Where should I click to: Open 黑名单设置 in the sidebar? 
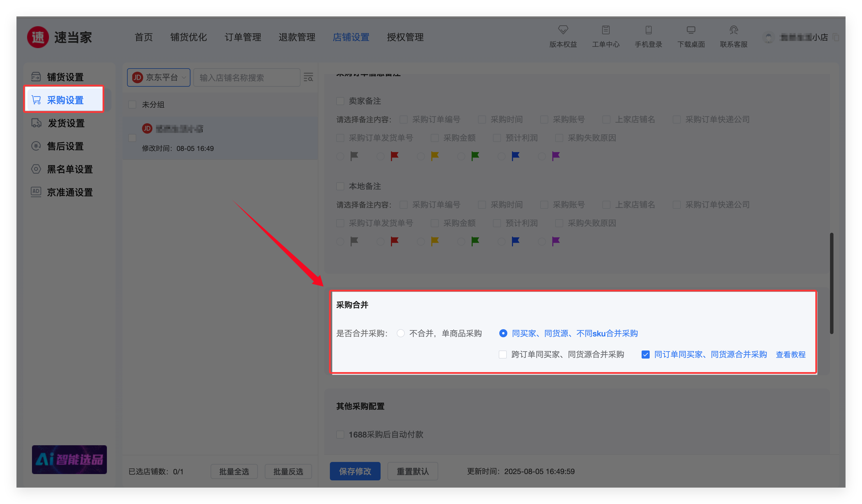coord(69,169)
